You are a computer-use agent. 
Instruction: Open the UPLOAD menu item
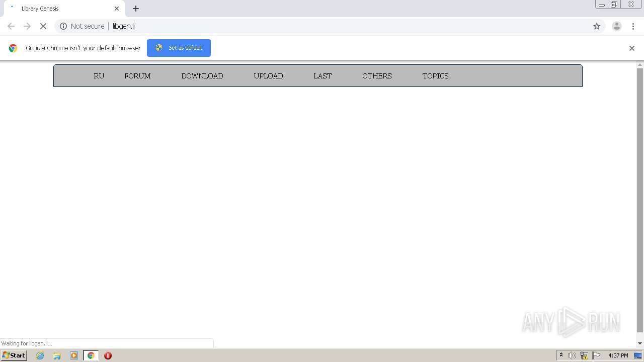(x=268, y=76)
